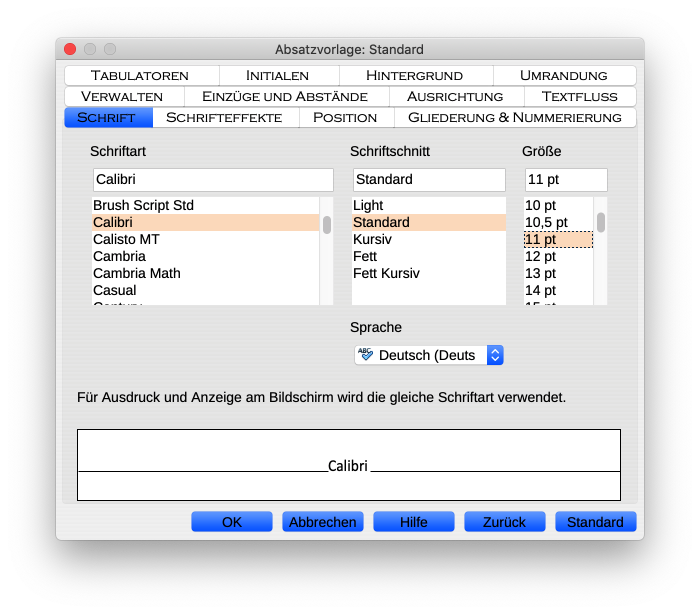
Task: Select Fett Kursiv style
Action: pyautogui.click(x=429, y=273)
